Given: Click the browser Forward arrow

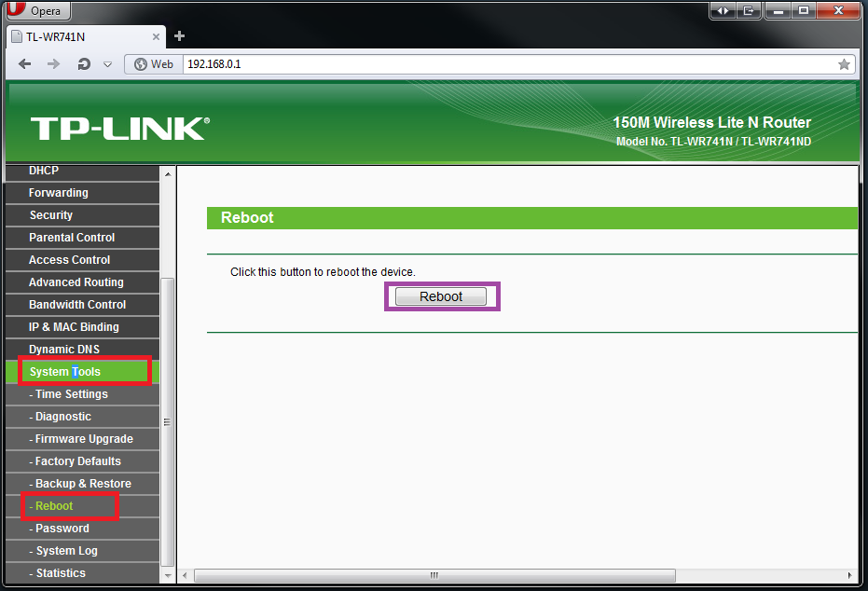Looking at the screenshot, I should tap(54, 63).
